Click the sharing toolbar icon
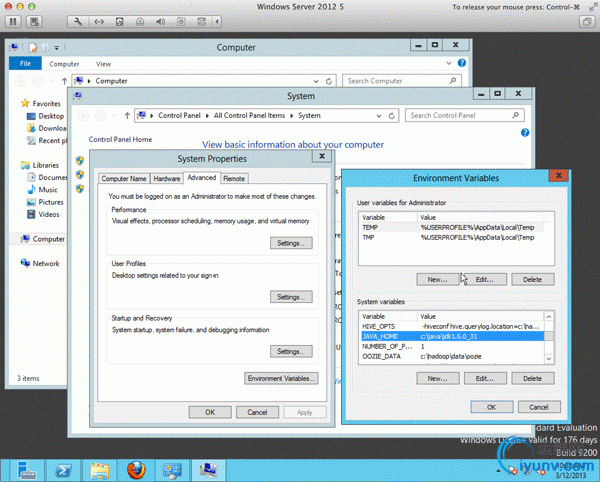 (202, 21)
